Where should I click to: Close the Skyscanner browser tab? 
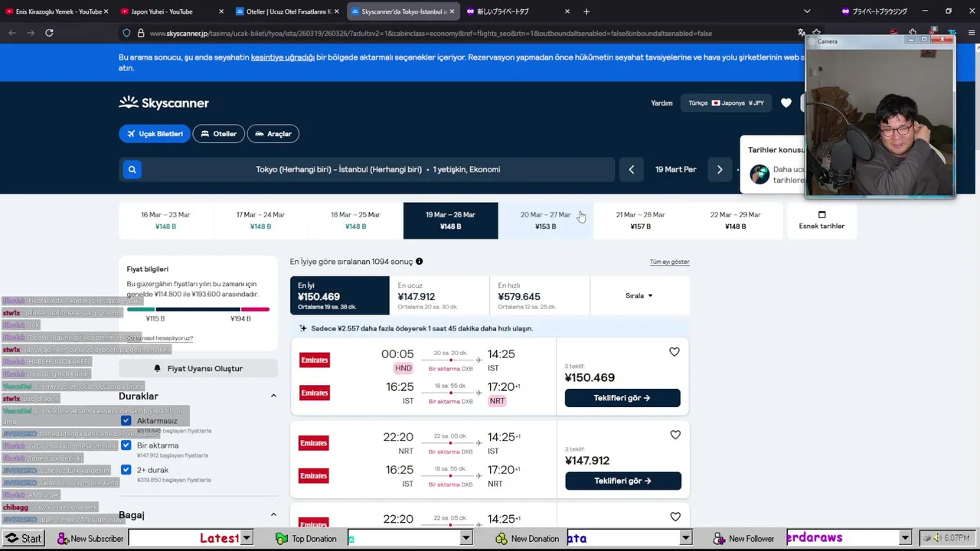pos(452,11)
